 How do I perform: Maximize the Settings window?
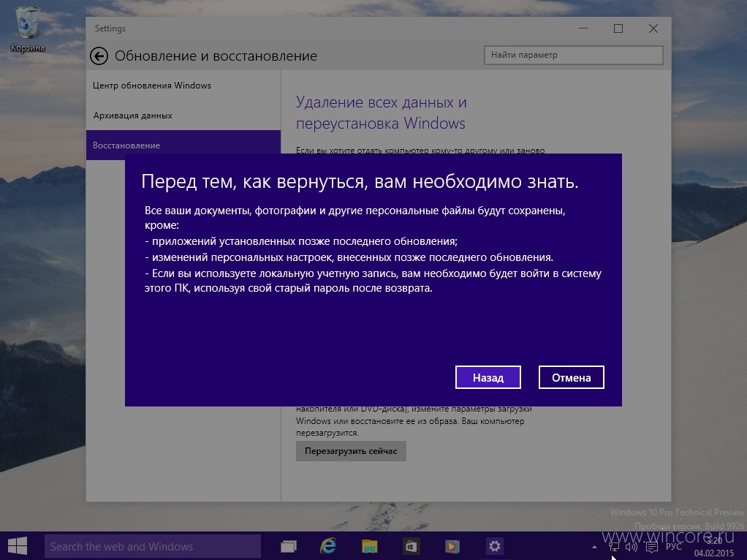click(x=618, y=29)
